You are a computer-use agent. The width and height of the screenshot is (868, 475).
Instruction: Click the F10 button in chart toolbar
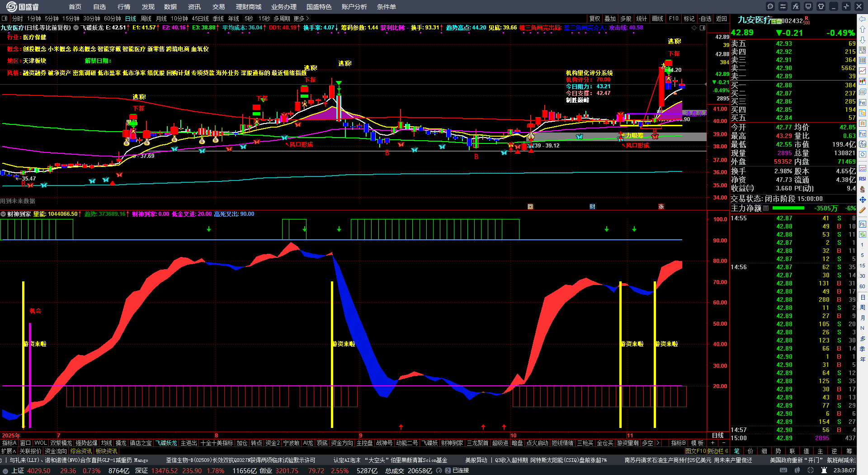click(674, 19)
